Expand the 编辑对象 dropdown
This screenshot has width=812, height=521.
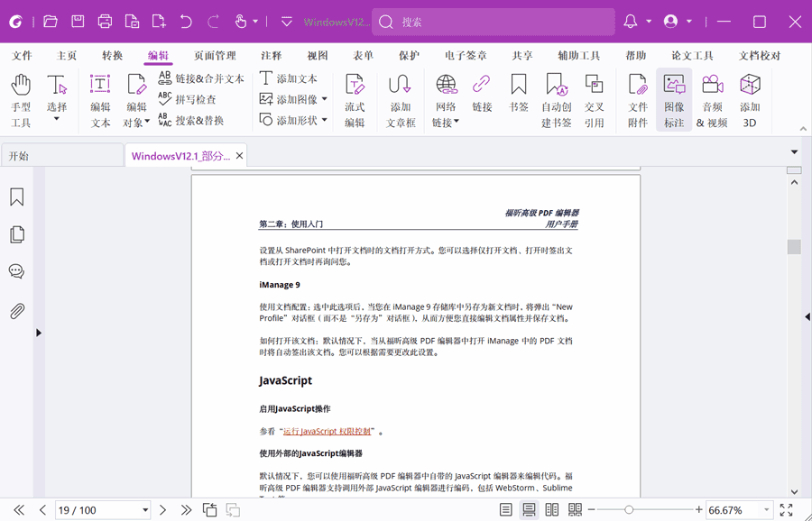(x=147, y=122)
